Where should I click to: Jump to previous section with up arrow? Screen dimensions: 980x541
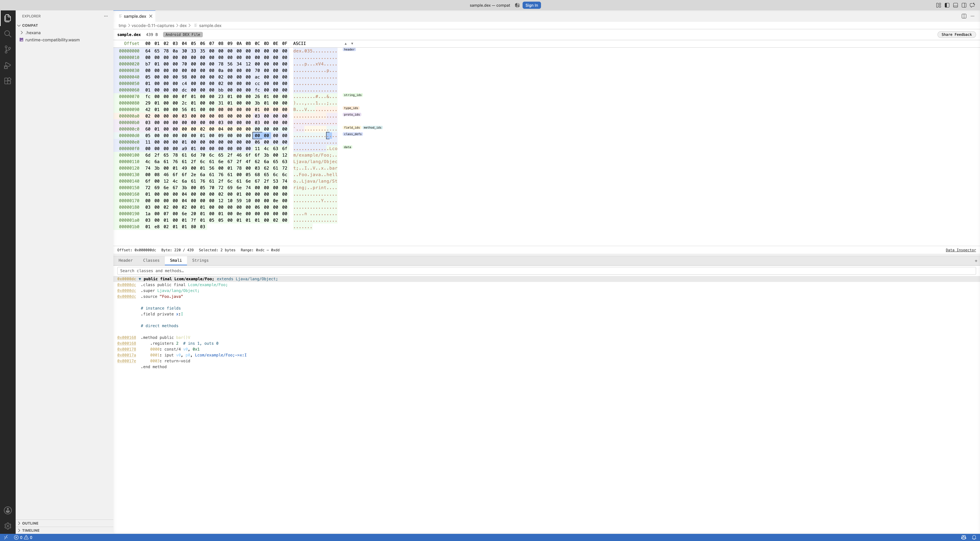(346, 44)
